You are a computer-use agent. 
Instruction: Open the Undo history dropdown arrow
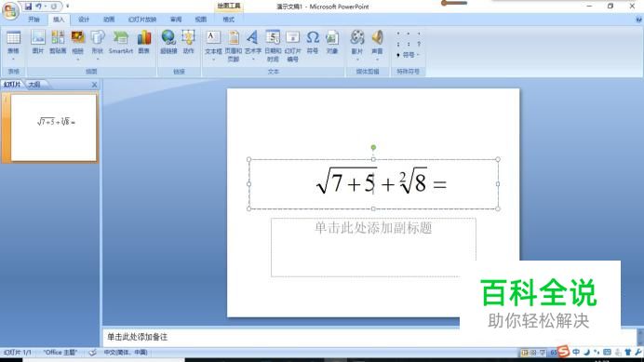[46, 7]
